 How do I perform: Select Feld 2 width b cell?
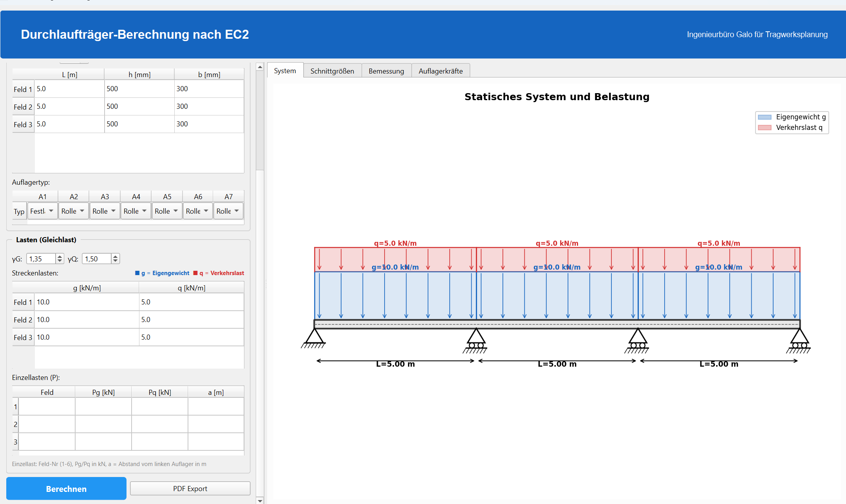coord(209,106)
